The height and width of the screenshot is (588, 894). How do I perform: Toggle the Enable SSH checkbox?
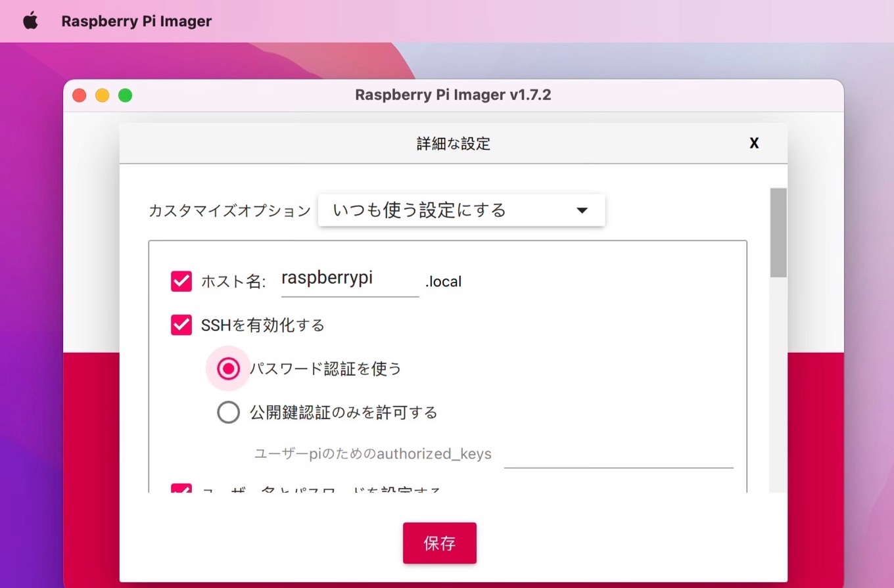(181, 325)
